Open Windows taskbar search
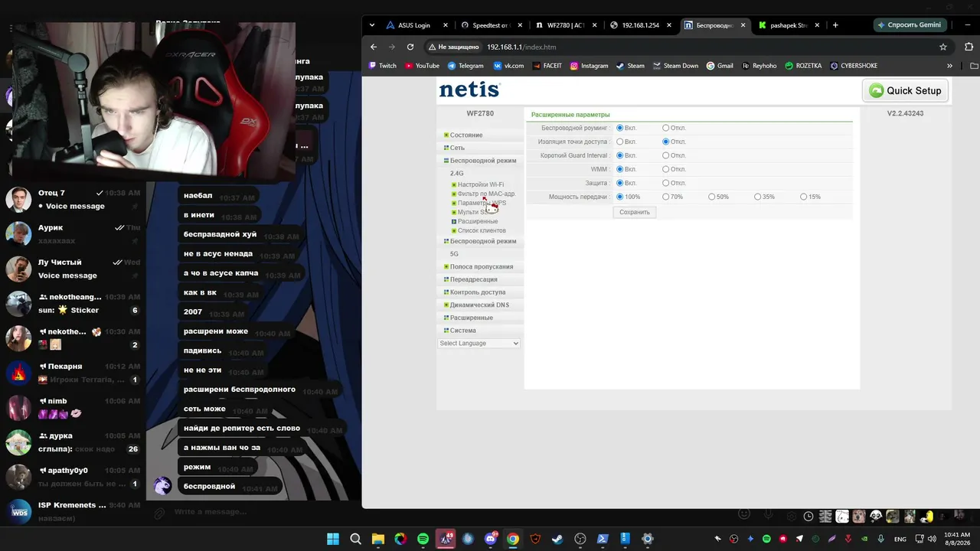Image resolution: width=980 pixels, height=551 pixels. 355,539
